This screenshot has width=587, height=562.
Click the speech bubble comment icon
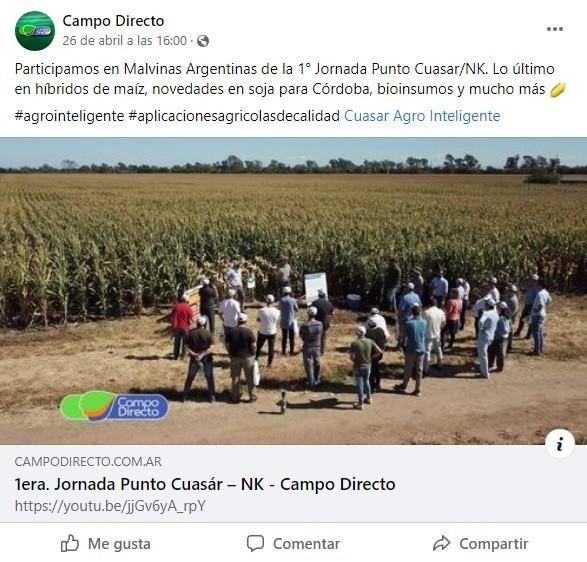pyautogui.click(x=255, y=543)
